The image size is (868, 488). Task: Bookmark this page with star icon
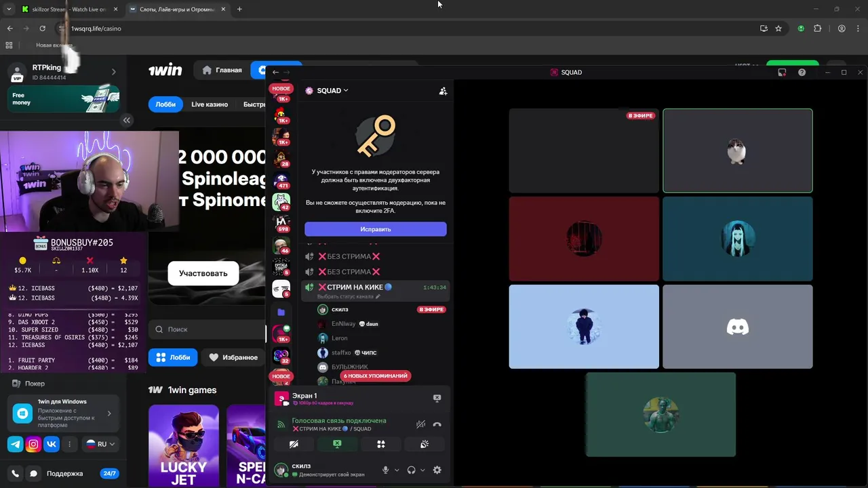coord(778,28)
